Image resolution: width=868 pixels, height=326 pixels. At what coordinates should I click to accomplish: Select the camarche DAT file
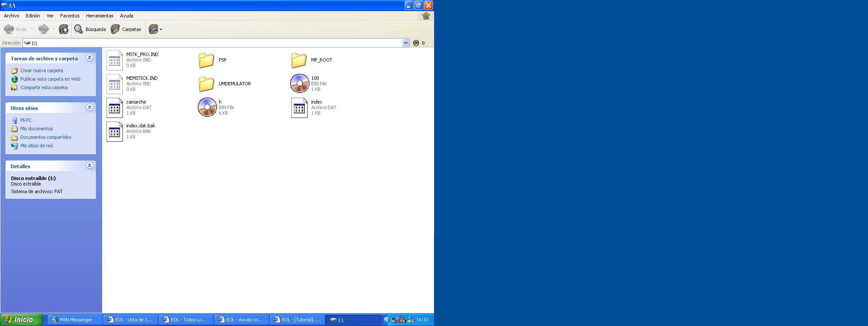(x=129, y=107)
